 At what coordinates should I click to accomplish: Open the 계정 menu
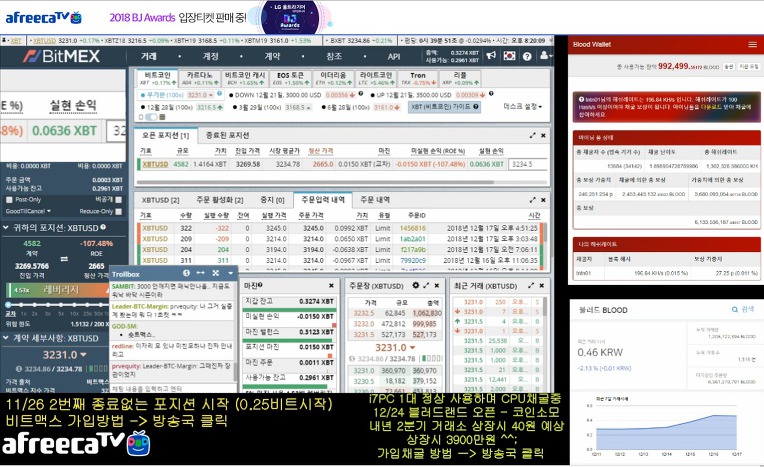coord(210,57)
